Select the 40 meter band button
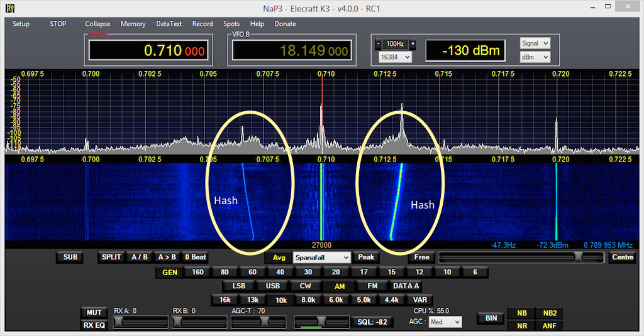Image resolution: width=644 pixels, height=336 pixels. [x=280, y=272]
